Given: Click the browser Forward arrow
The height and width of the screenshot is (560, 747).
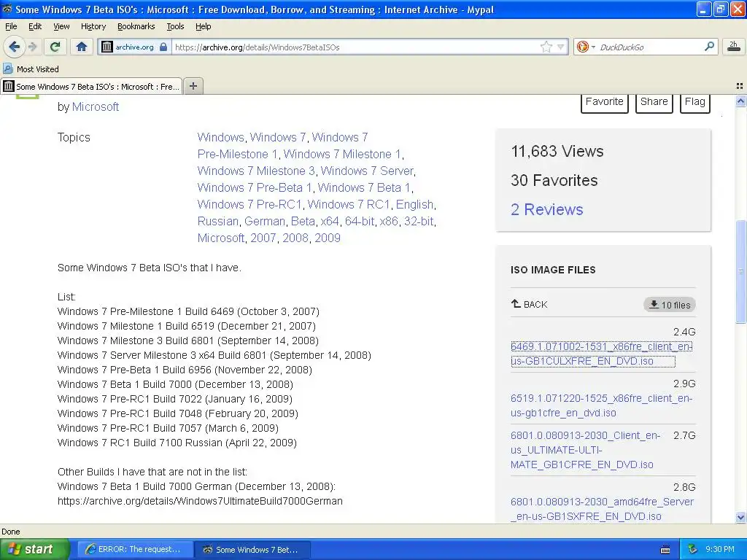Looking at the screenshot, I should [x=33, y=47].
